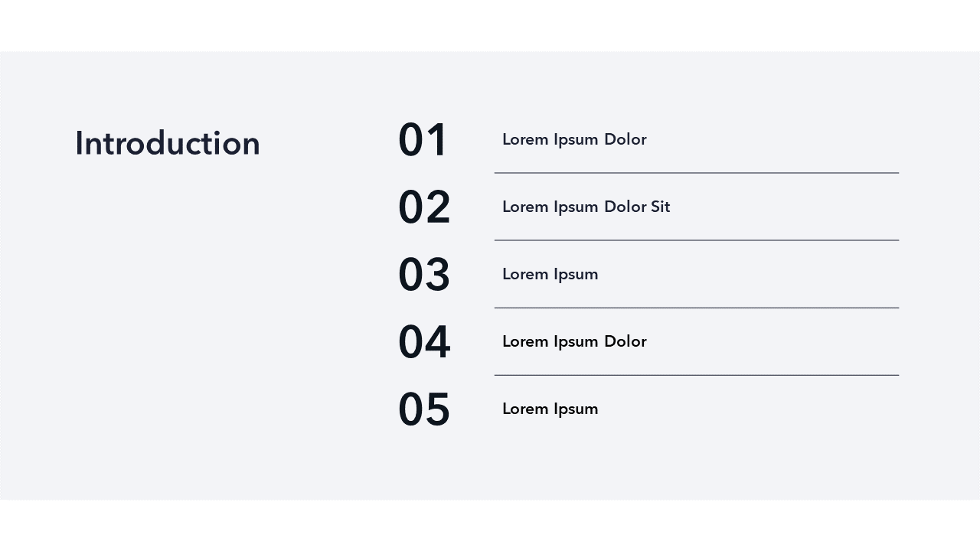The image size is (980, 551).
Task: Click the divider line below item 02
Action: pos(696,240)
